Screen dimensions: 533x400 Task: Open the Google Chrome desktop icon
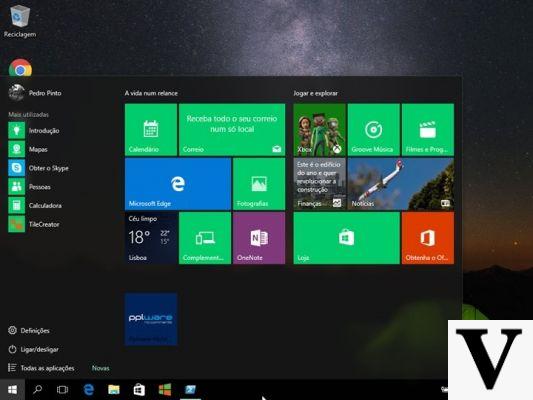click(x=20, y=68)
